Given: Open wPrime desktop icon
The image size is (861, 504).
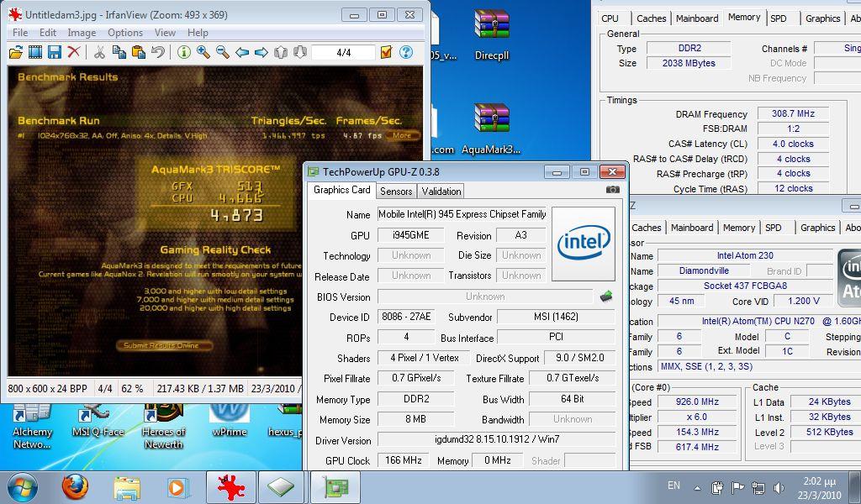Looking at the screenshot, I should click(230, 423).
